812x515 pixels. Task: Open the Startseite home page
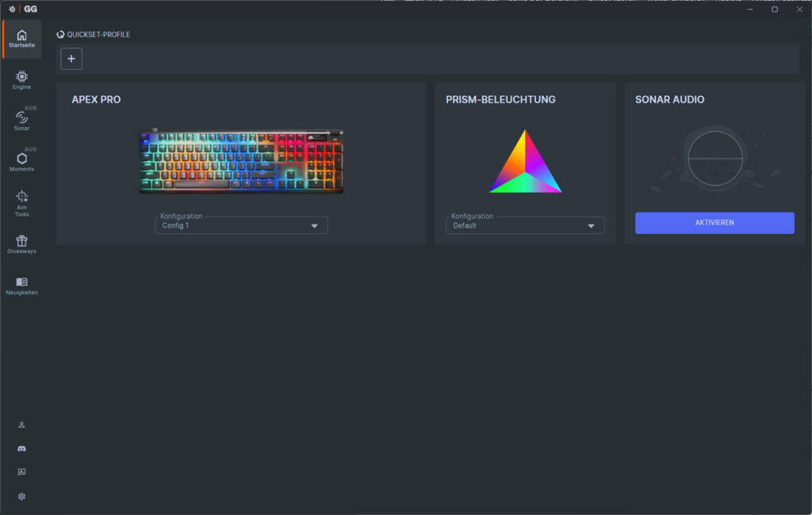[21, 40]
